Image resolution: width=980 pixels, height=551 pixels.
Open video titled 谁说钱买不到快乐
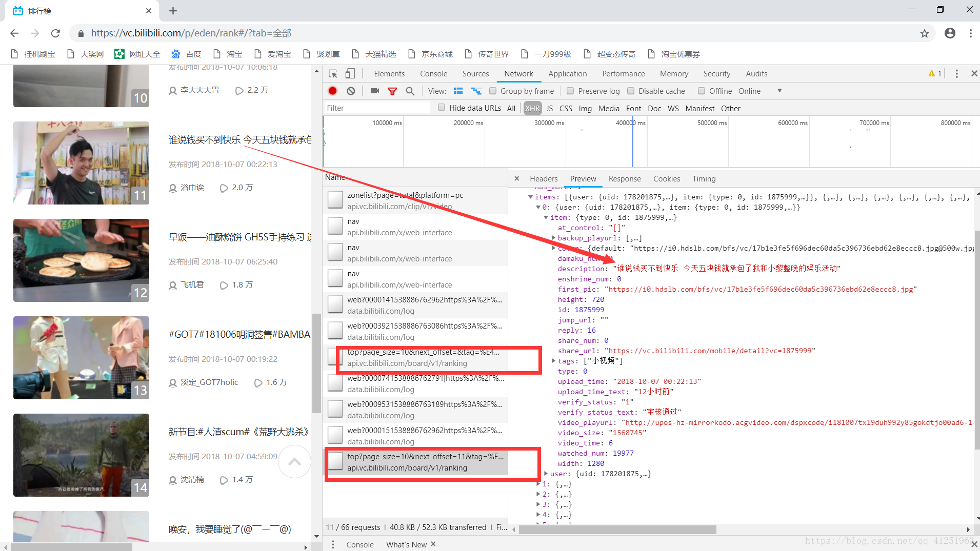(x=239, y=139)
